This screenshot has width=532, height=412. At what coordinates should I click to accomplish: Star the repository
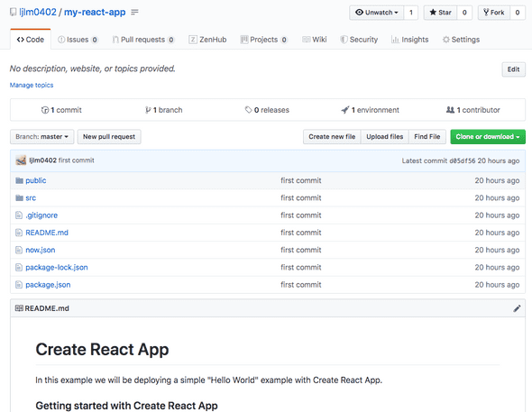[440, 13]
